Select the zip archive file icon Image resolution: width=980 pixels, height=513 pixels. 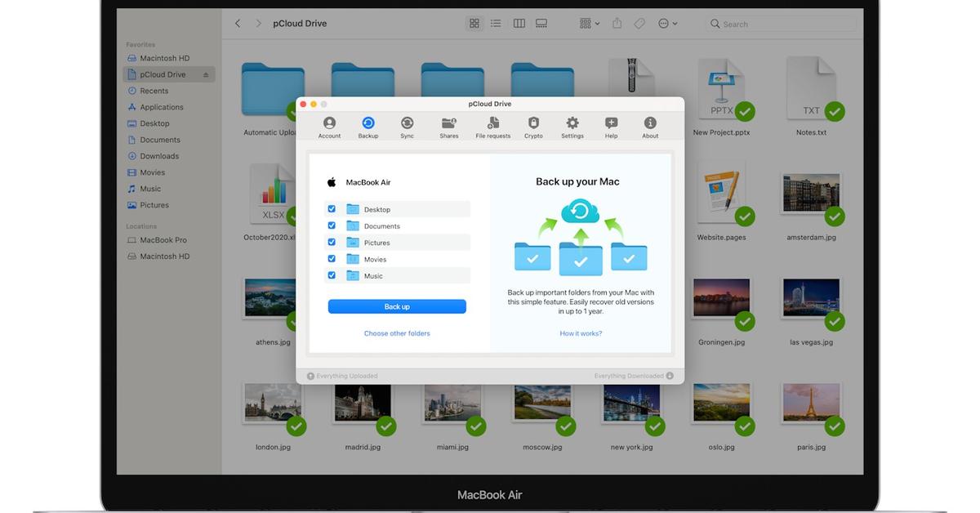coord(632,78)
